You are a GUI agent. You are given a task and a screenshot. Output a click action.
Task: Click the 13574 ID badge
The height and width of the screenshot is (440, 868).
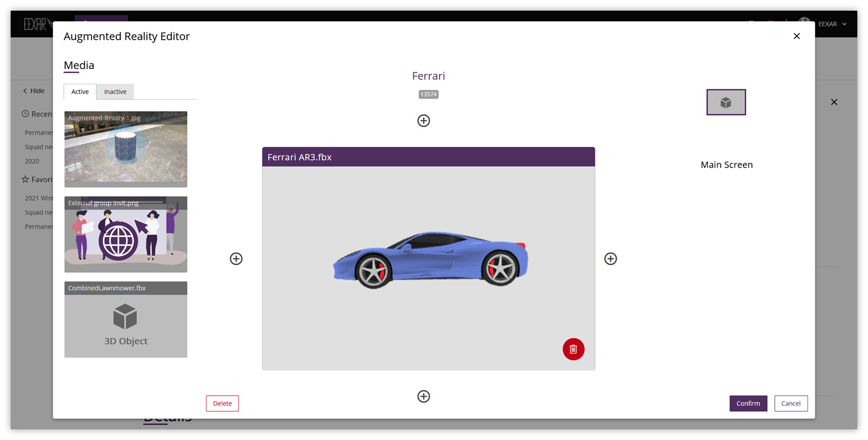click(428, 94)
